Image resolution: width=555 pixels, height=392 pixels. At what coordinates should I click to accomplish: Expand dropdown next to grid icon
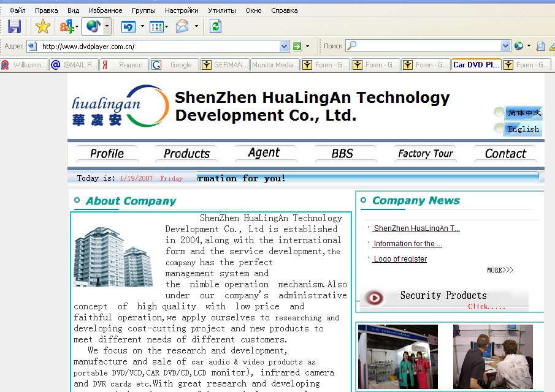(x=166, y=26)
